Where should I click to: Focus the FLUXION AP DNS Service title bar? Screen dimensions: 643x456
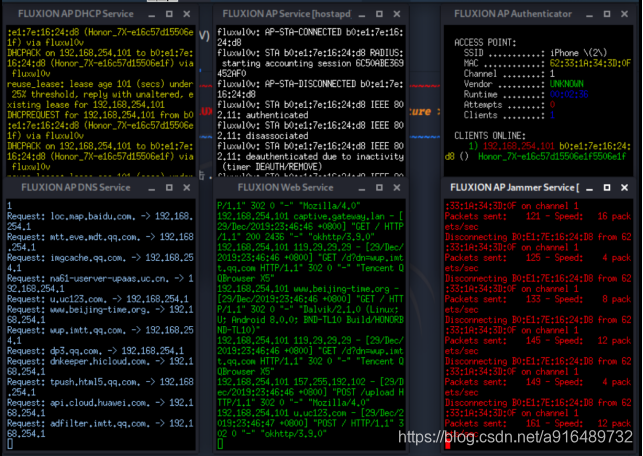click(x=75, y=187)
